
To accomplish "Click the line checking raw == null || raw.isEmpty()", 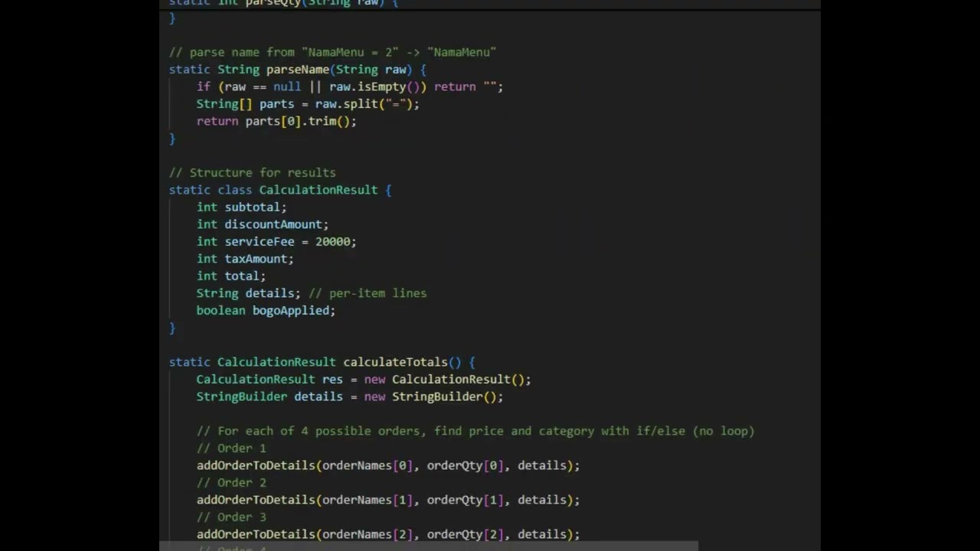I will [x=349, y=86].
